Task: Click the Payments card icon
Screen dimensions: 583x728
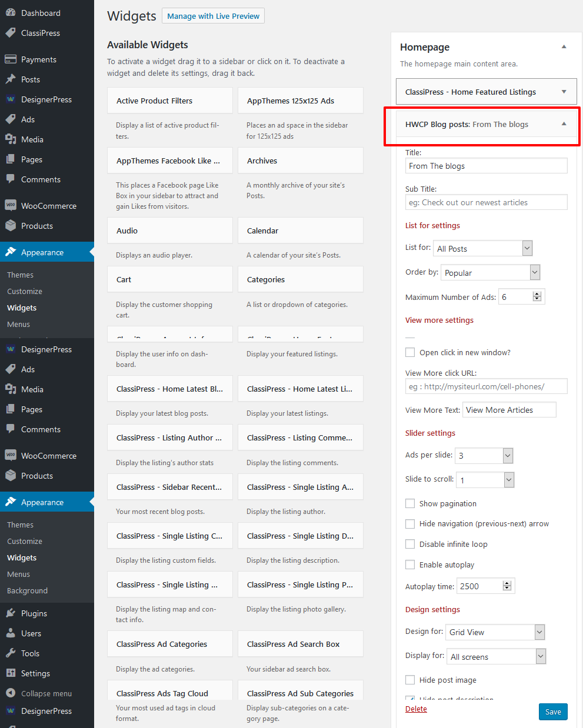Action: point(11,59)
